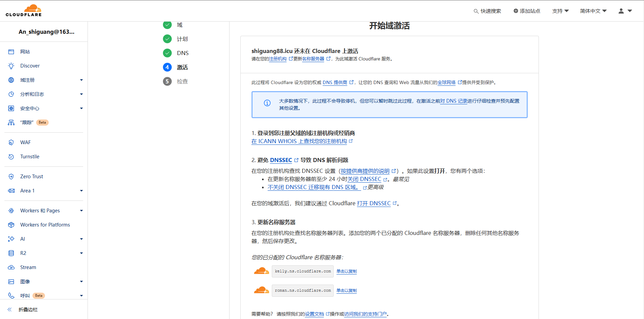This screenshot has width=644, height=319.
Task: Open 不关闭 DNSSEC 迁移现有 DNS 区域 link
Action: 314,187
